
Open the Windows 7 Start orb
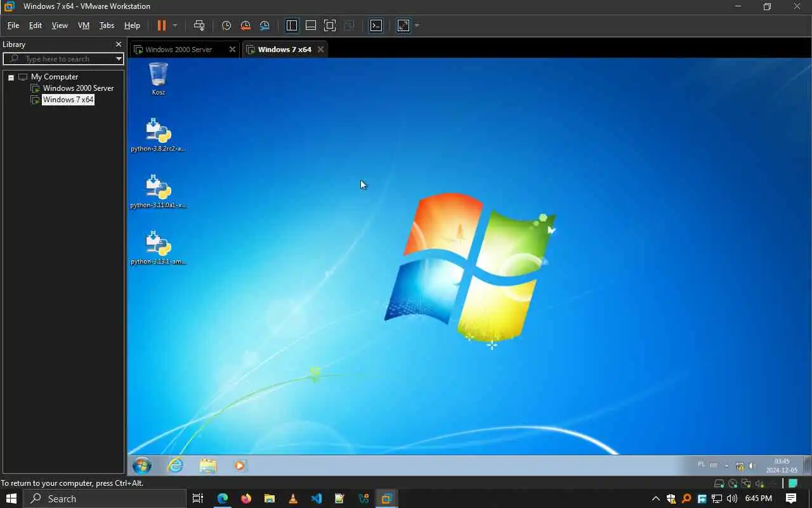(x=142, y=465)
